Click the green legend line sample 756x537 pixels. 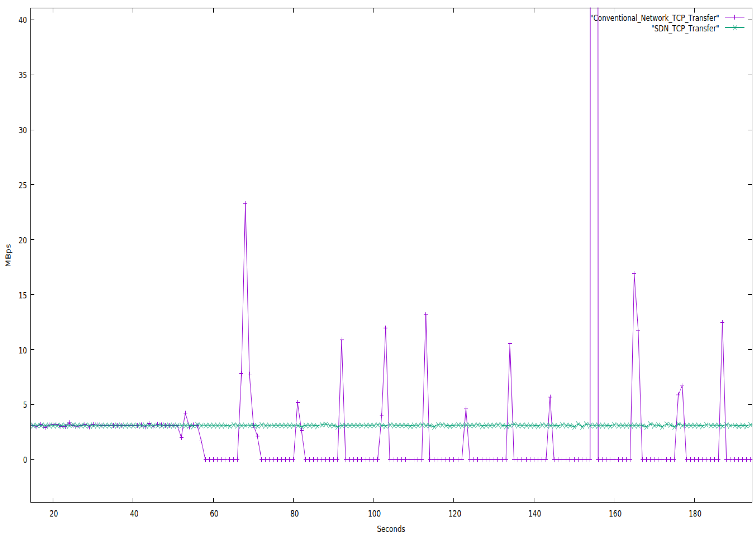coord(734,28)
